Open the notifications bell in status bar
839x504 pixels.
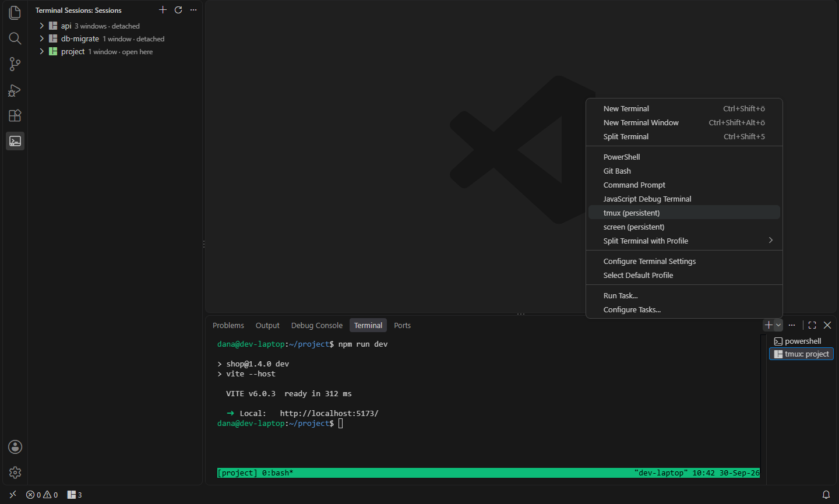click(x=826, y=495)
